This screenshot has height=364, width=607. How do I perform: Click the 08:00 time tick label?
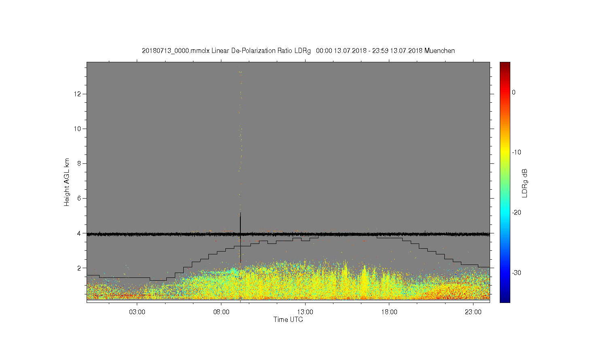221,312
